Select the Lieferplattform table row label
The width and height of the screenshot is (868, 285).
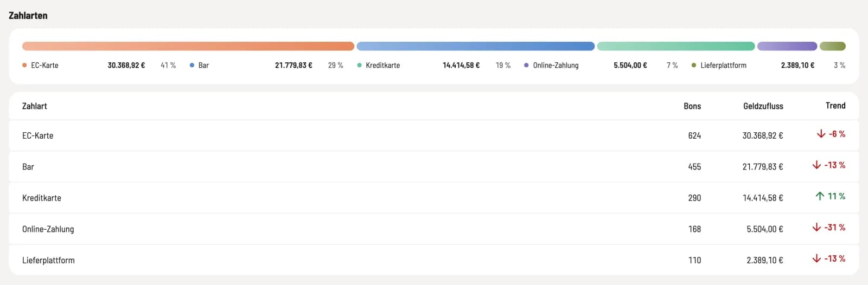pyautogui.click(x=48, y=260)
